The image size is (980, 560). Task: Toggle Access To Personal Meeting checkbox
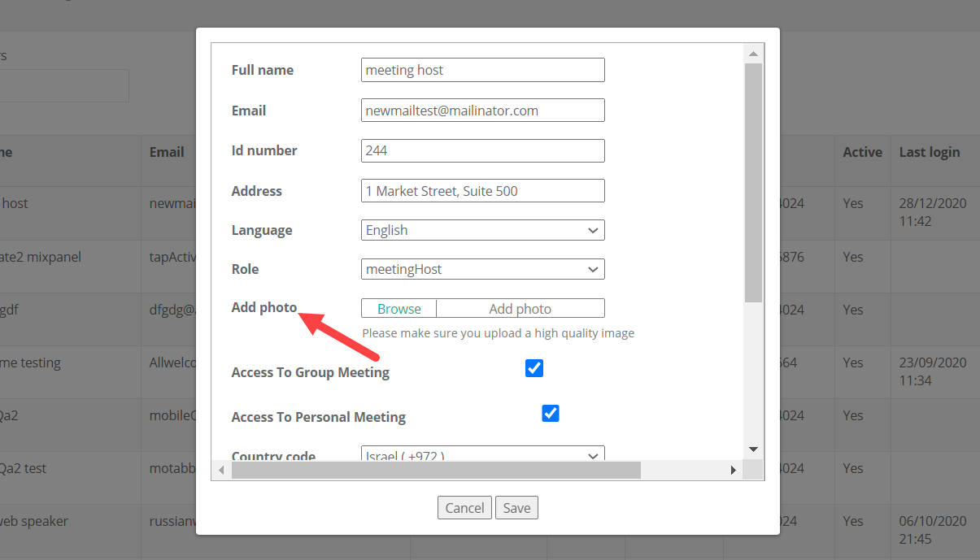pyautogui.click(x=551, y=413)
